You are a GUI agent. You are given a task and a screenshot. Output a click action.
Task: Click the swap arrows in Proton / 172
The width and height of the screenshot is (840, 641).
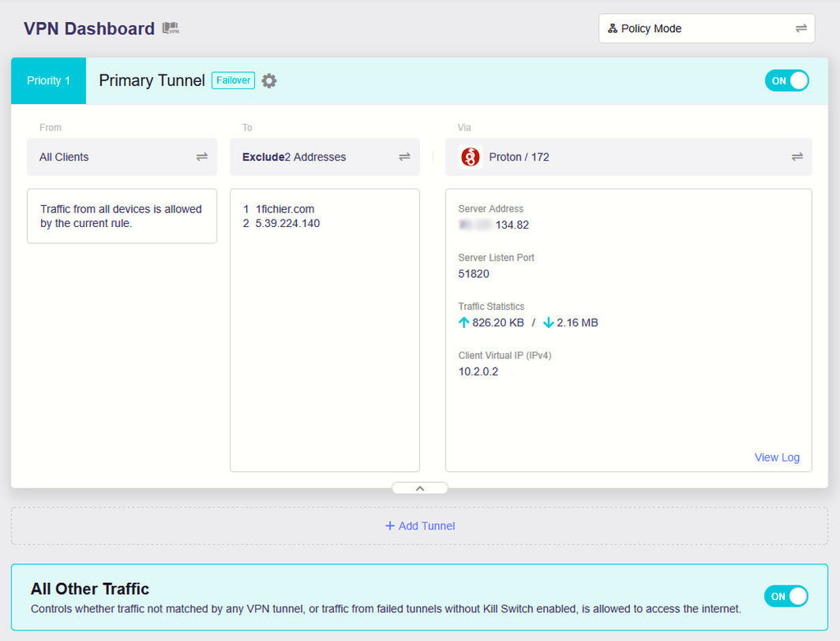click(x=797, y=157)
